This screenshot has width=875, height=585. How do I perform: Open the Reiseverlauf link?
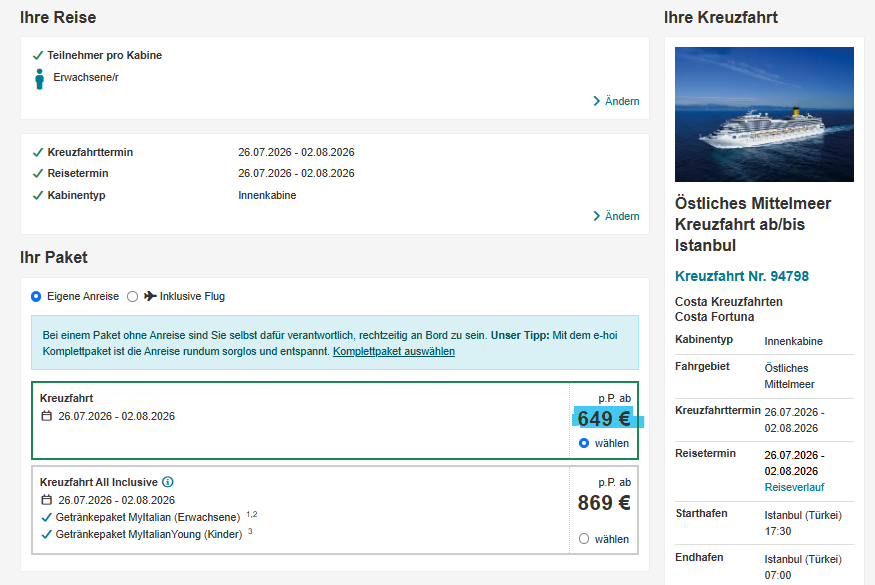tap(794, 487)
